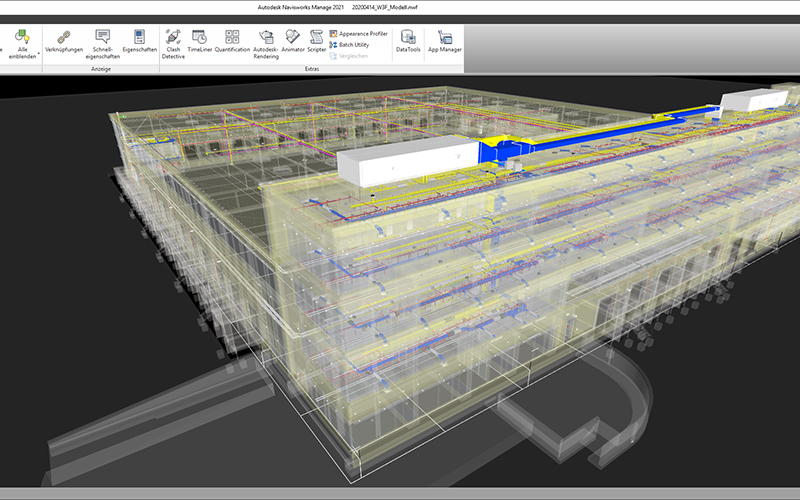Image resolution: width=800 pixels, height=500 pixels.
Task: Click the Anzeige panel title
Action: [x=101, y=69]
